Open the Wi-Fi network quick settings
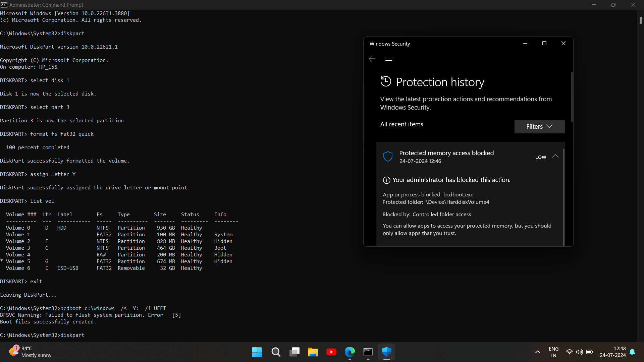 (x=569, y=352)
